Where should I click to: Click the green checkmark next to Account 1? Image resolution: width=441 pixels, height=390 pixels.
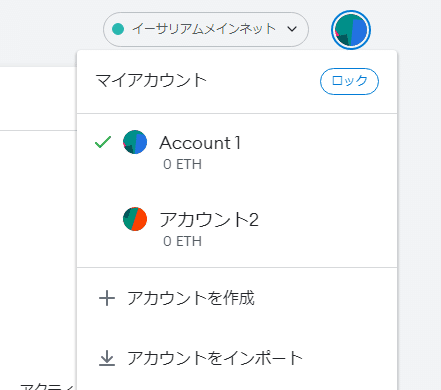[103, 142]
